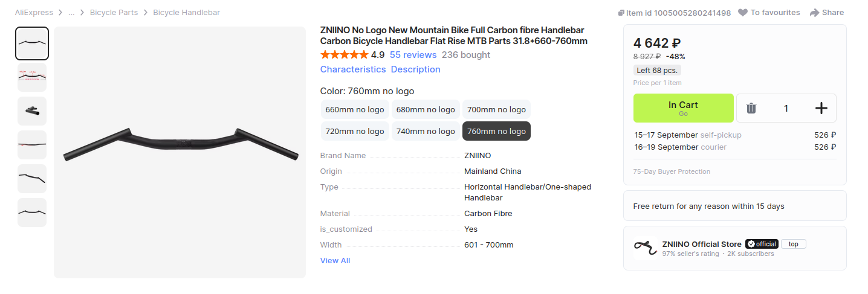868x294 pixels.
Task: Select the 660mm no logo option
Action: tap(355, 110)
